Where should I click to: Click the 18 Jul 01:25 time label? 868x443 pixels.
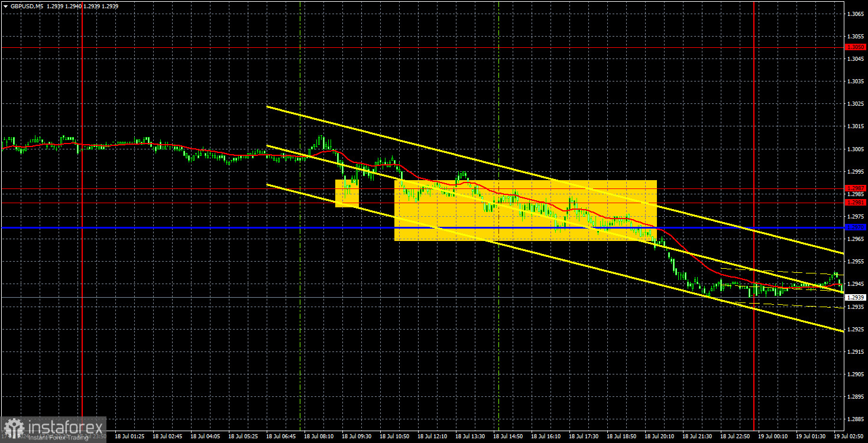[x=129, y=437]
